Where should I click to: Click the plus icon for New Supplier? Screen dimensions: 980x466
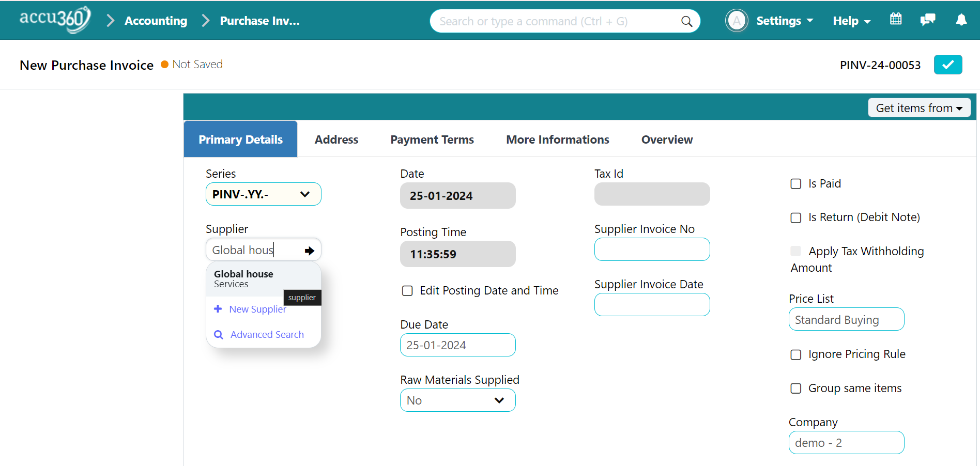[218, 309]
